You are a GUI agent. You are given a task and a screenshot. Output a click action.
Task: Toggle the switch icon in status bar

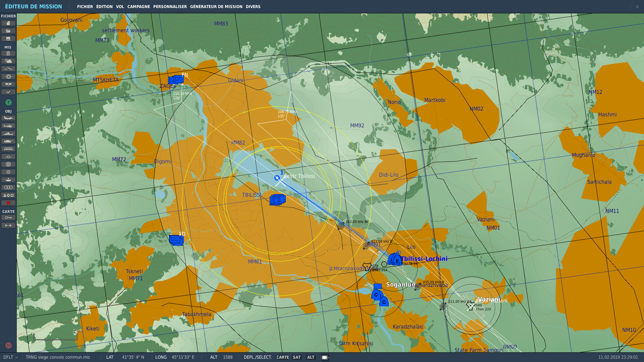click(325, 357)
